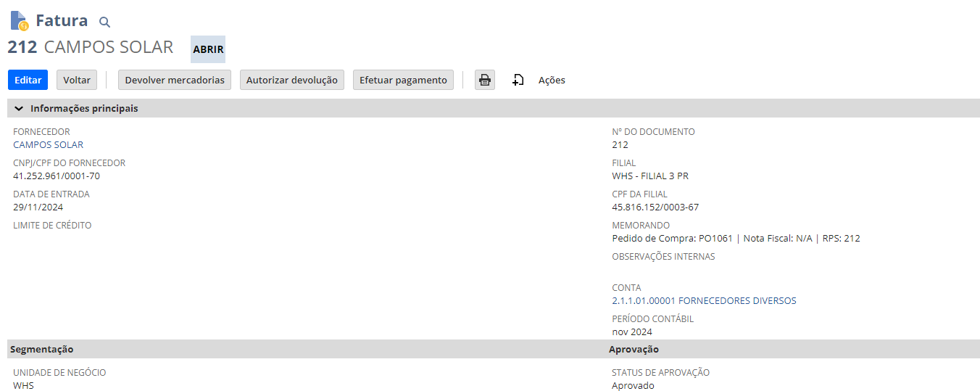Open search with the magnifier icon
The width and height of the screenshot is (980, 391).
[104, 22]
